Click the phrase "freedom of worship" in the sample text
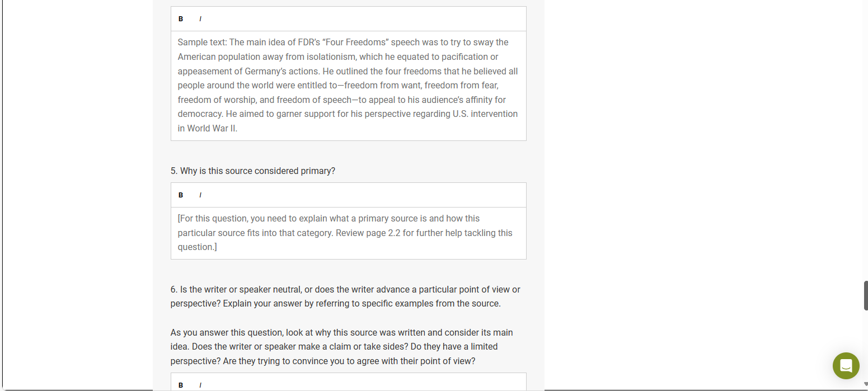Screen dimensions: 868x391 [213, 100]
